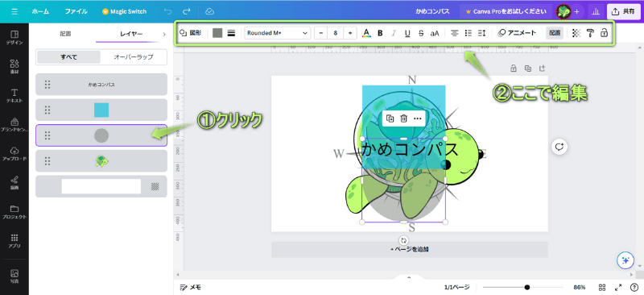
Task: Open the transparency checkerboard icon
Action: pos(576,33)
